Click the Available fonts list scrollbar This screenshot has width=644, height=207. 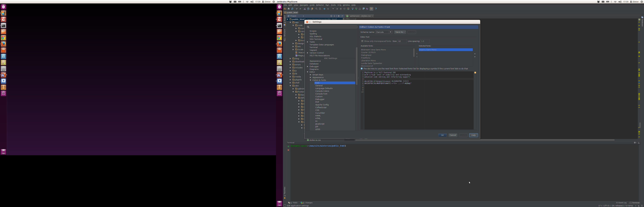pyautogui.click(x=414, y=52)
